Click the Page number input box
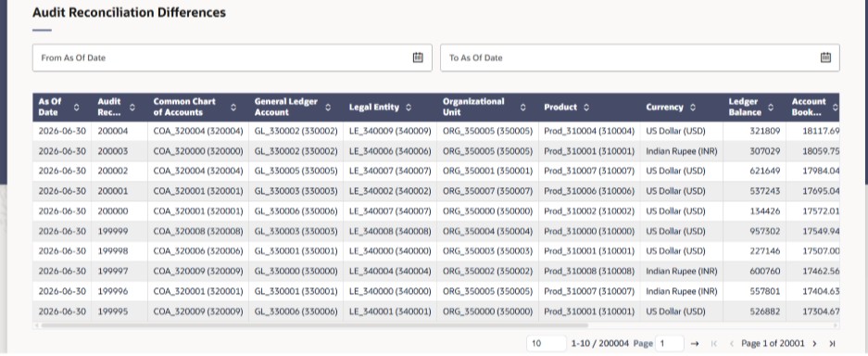The height and width of the screenshot is (356, 868). [669, 343]
